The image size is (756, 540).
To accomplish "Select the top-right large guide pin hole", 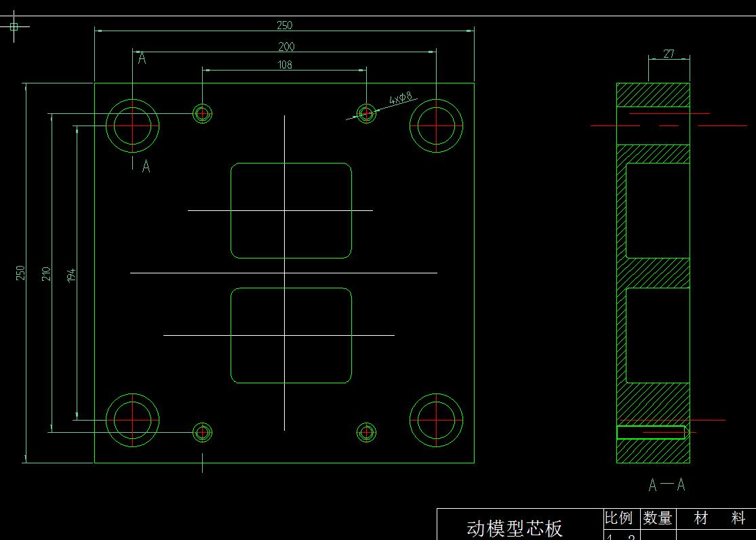I will click(x=437, y=126).
